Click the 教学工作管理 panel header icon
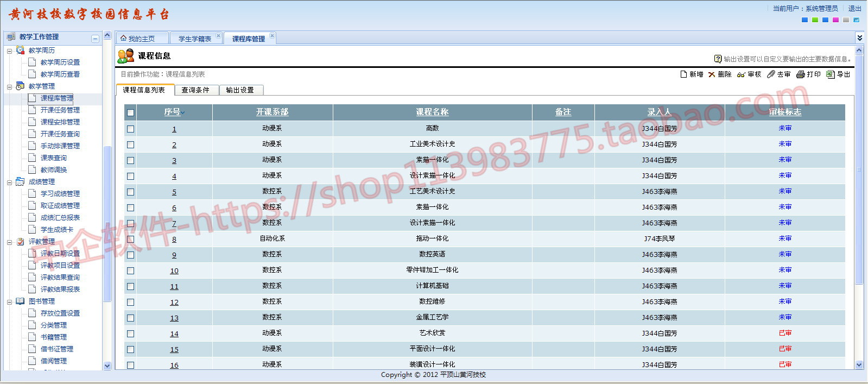868x384 pixels. point(11,37)
